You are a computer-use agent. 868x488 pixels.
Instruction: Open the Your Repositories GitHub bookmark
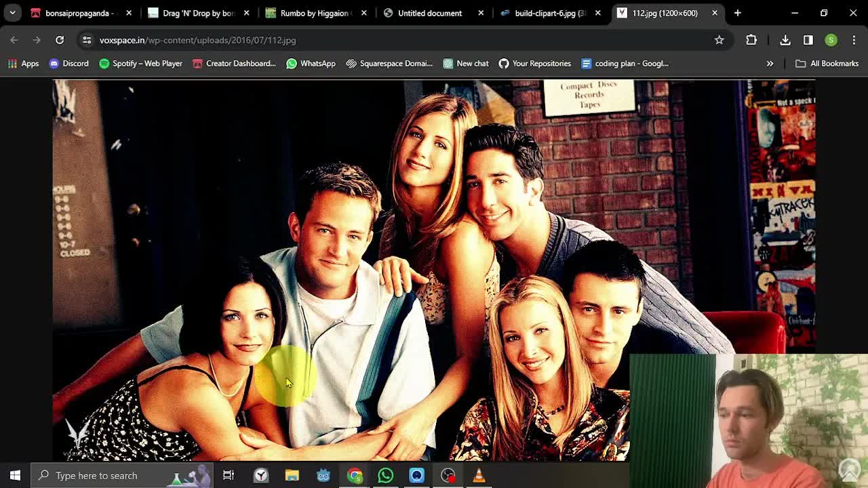pos(535,63)
